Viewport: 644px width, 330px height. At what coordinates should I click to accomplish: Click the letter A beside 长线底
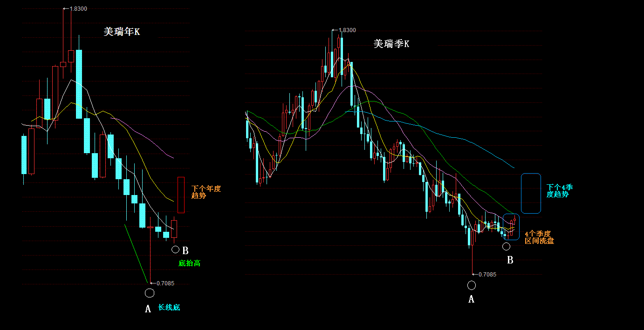[x=148, y=309]
